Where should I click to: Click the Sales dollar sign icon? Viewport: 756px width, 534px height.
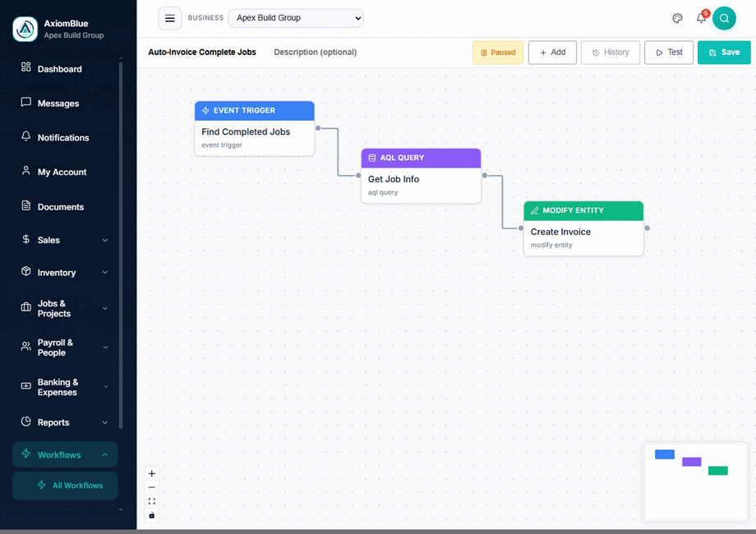(26, 239)
